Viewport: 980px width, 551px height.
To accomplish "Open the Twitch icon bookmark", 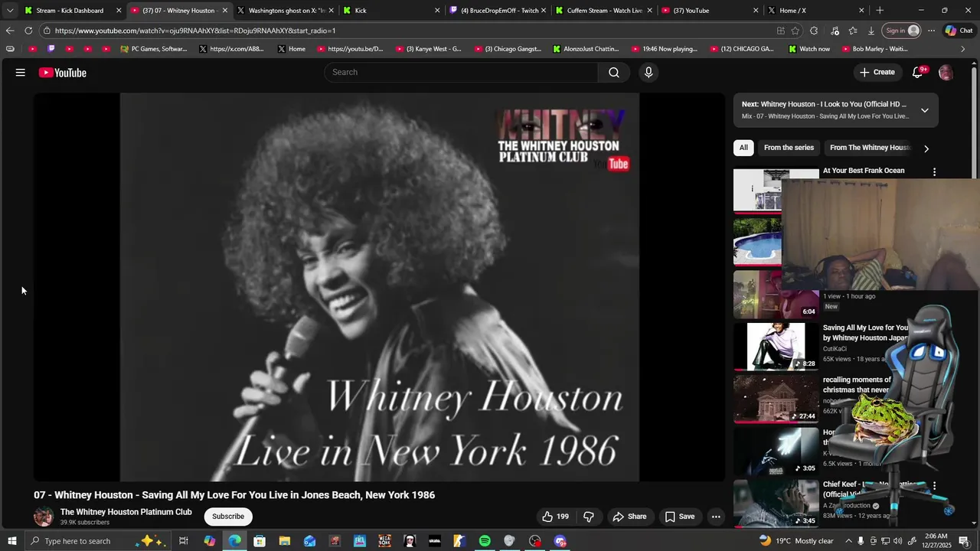I will tap(51, 49).
